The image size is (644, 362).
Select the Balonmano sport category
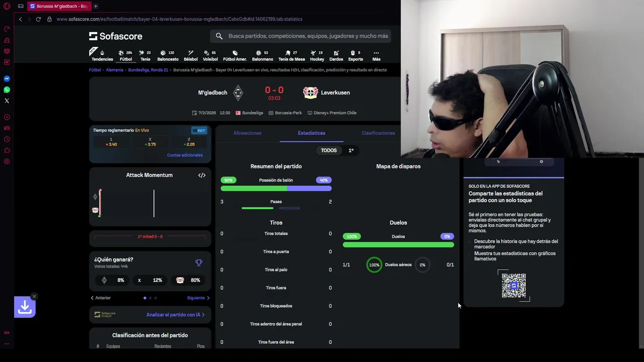(x=262, y=55)
